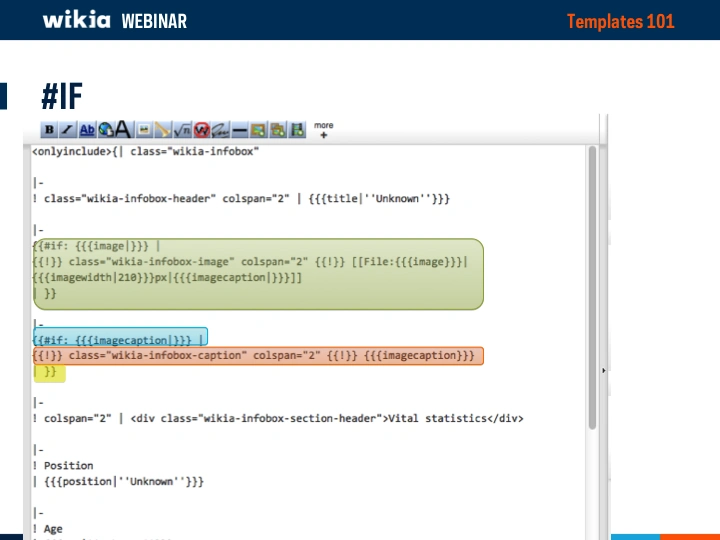The width and height of the screenshot is (720, 540).
Task: Insert an internal link with the Ab icon
Action: (87, 130)
